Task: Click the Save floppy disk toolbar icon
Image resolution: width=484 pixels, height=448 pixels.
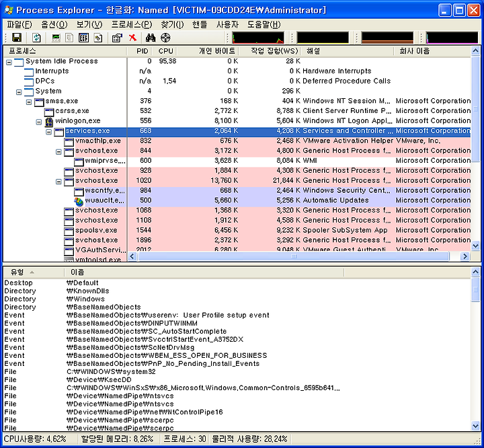Action: [17, 38]
